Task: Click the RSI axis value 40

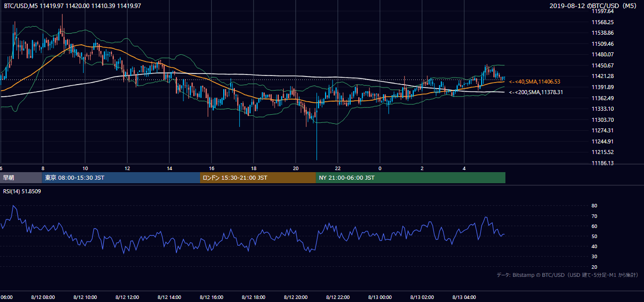Action: coord(595,246)
